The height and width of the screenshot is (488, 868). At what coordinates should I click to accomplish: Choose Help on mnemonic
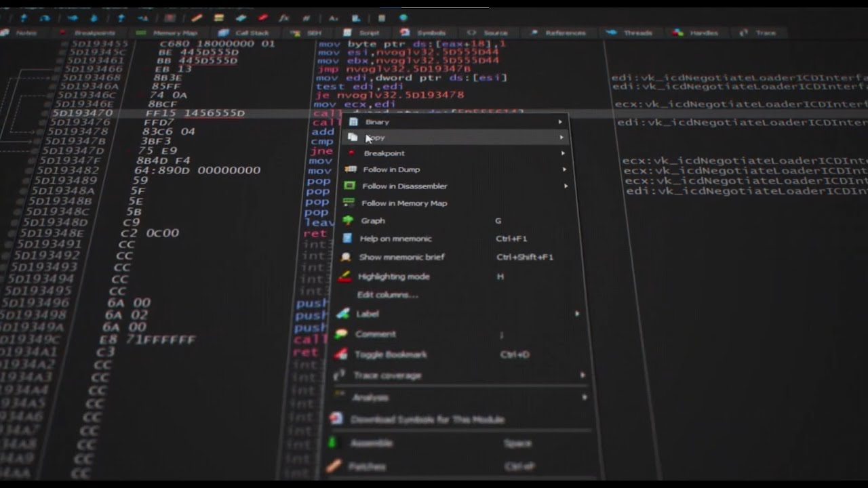pyautogui.click(x=395, y=239)
